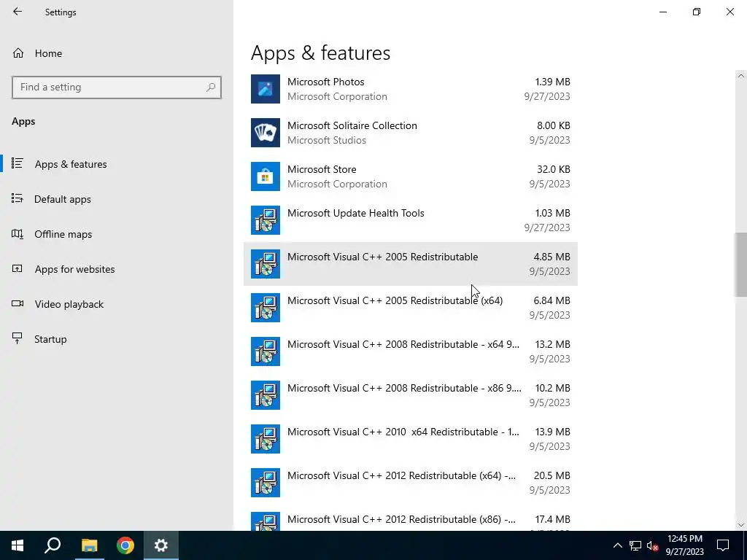Viewport: 747px width, 560px height.
Task: Click the Microsoft Update Health Tools icon
Action: click(x=266, y=220)
